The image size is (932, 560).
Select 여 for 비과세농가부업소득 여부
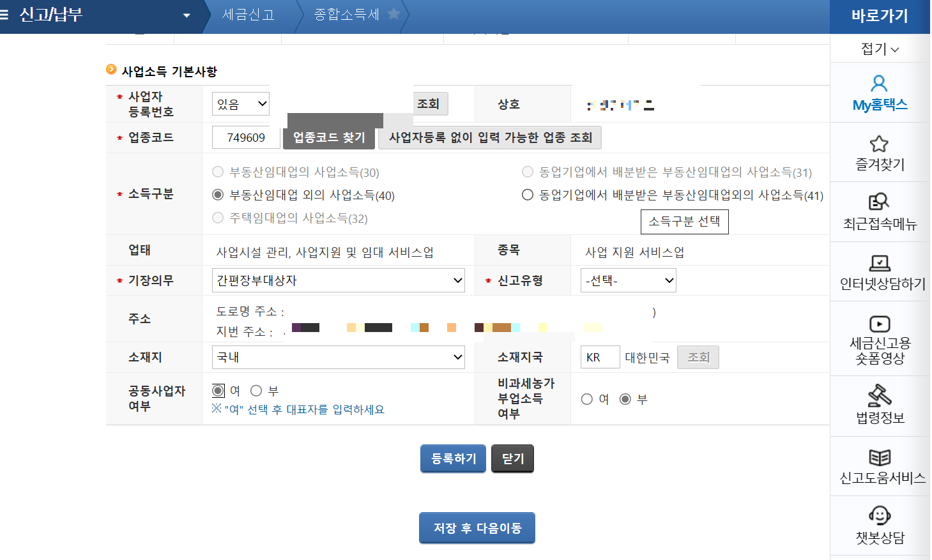[x=587, y=399]
